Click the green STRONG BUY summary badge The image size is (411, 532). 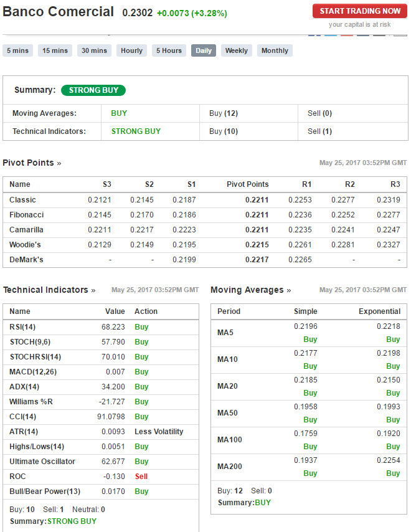pyautogui.click(x=93, y=90)
